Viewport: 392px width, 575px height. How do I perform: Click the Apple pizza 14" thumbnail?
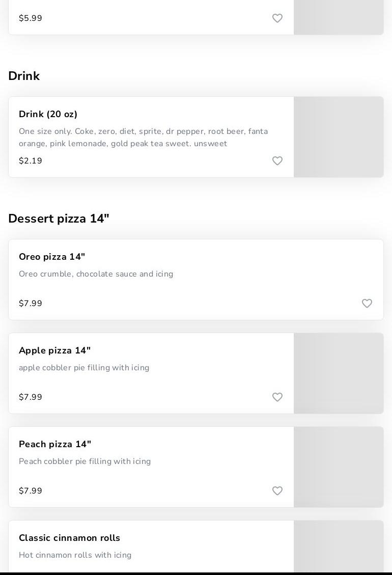(339, 373)
